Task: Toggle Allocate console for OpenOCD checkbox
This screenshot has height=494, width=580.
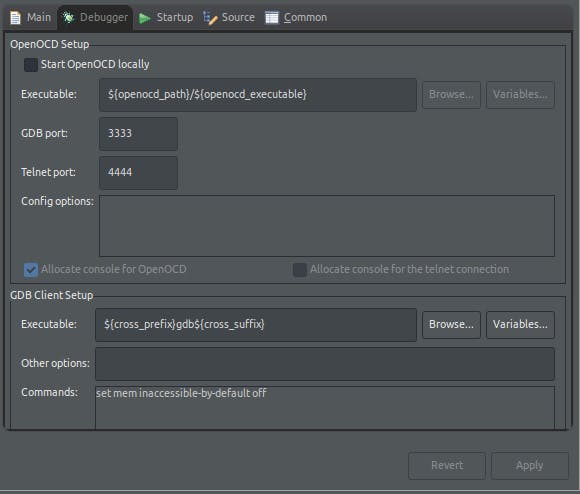Action: point(31,270)
